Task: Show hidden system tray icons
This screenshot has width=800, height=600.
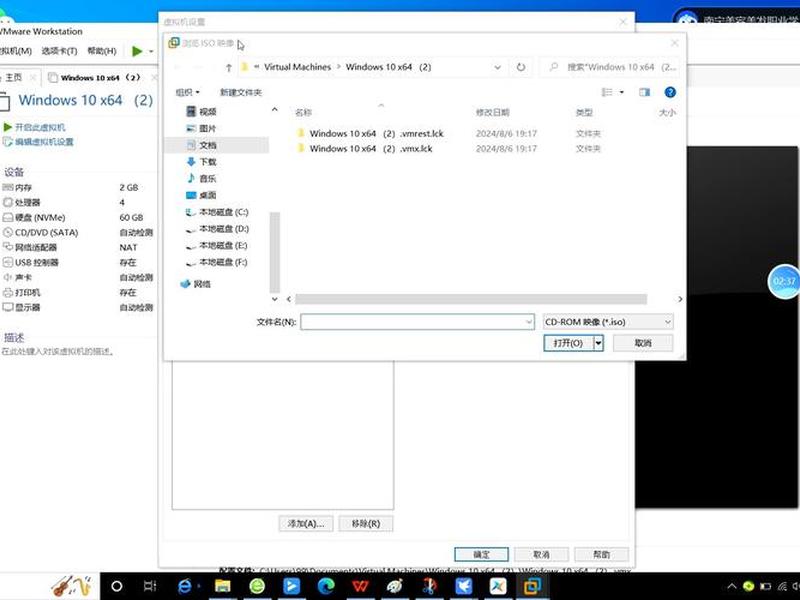Action: point(731,586)
